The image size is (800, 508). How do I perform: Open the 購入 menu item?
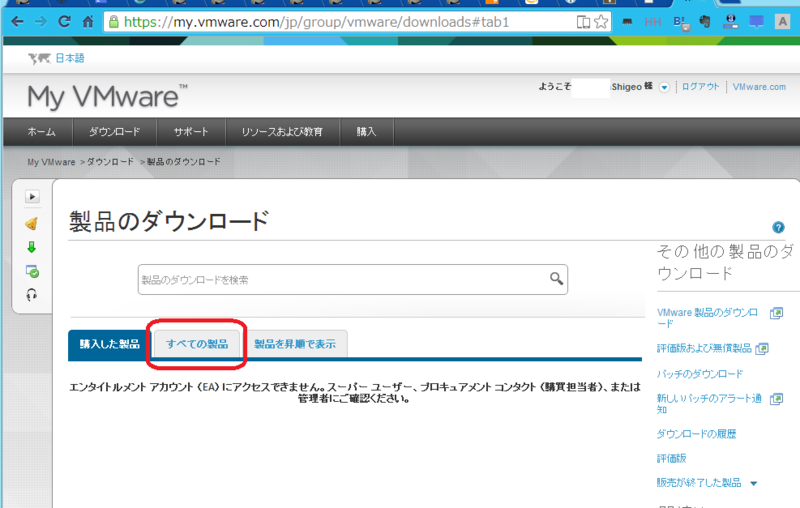pos(366,132)
